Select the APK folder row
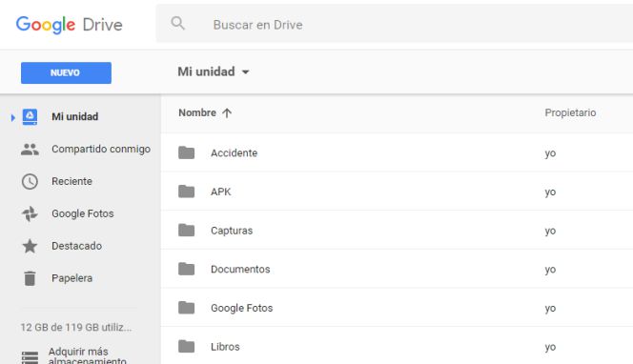Image resolution: width=633 pixels, height=364 pixels. coord(397,192)
